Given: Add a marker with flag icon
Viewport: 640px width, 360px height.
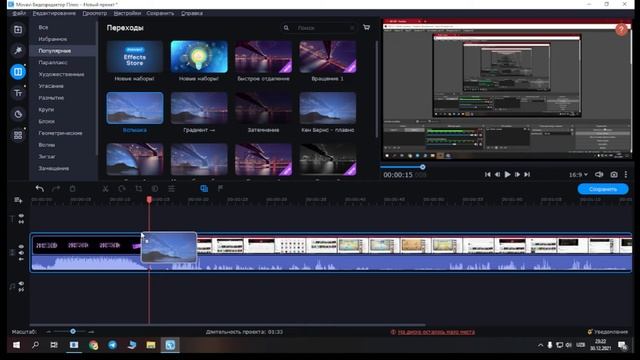Looking at the screenshot, I should (220, 188).
